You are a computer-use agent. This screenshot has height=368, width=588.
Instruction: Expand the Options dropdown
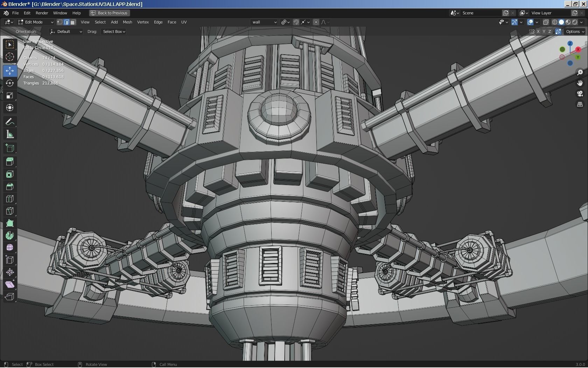(x=575, y=32)
